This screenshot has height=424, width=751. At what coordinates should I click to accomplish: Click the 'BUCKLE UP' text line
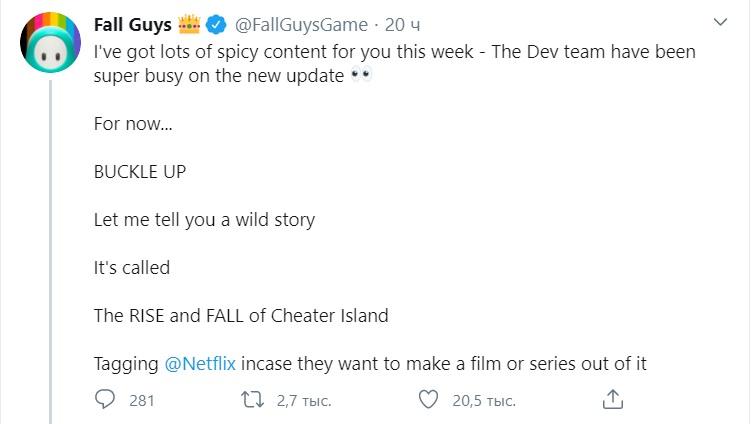pos(140,171)
